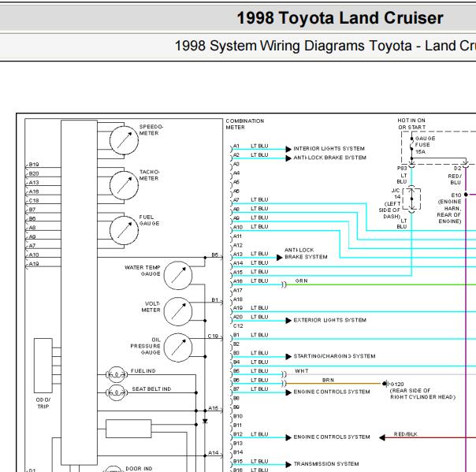The height and width of the screenshot is (472, 476).
Task: Click the 'ANTI-LOCK BRAKE SYSTEM' label at pin A2
Action: point(329,158)
